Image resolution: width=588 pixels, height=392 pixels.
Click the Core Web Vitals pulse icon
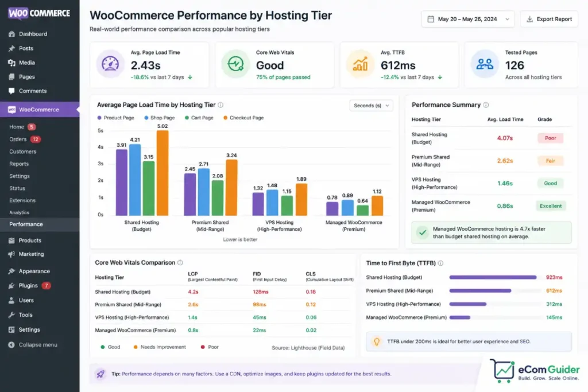235,64
